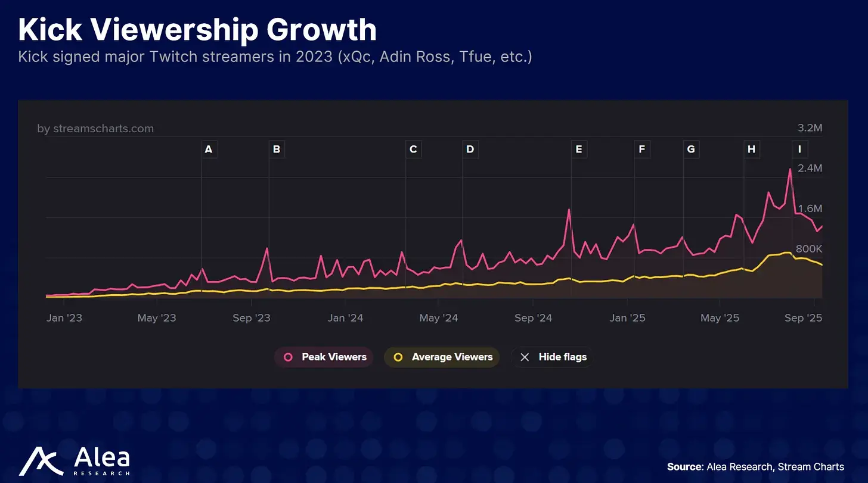The width and height of the screenshot is (868, 483).
Task: Toggle the Average Viewers series
Action: click(x=442, y=357)
